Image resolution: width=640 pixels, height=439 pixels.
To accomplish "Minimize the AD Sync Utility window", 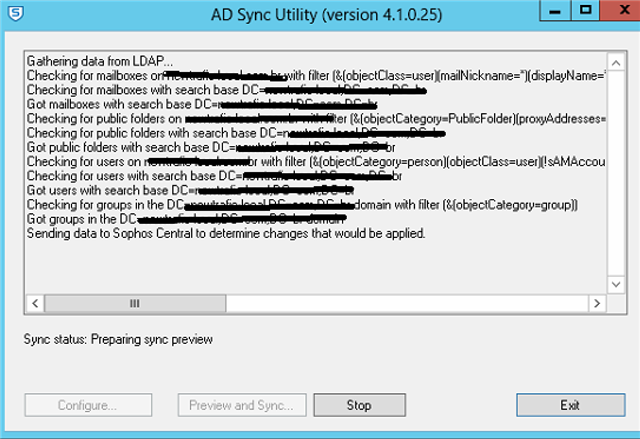I will tap(554, 10).
